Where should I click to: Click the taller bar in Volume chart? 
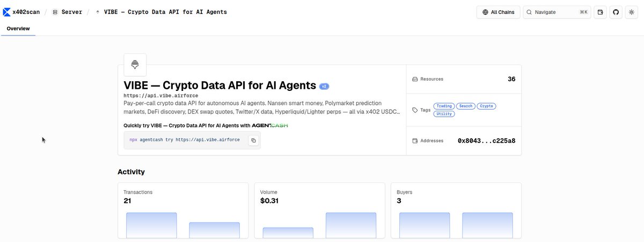click(351, 225)
